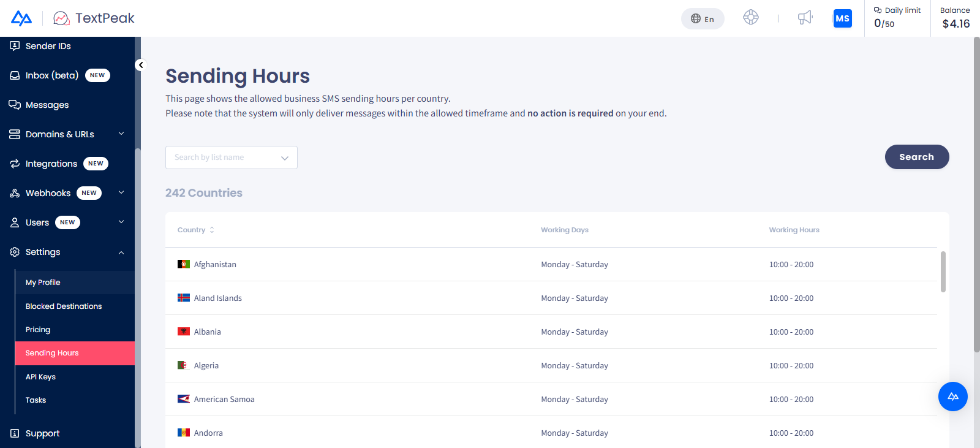This screenshot has height=448, width=980.
Task: Click the $4.16 balance amount
Action: point(956,24)
